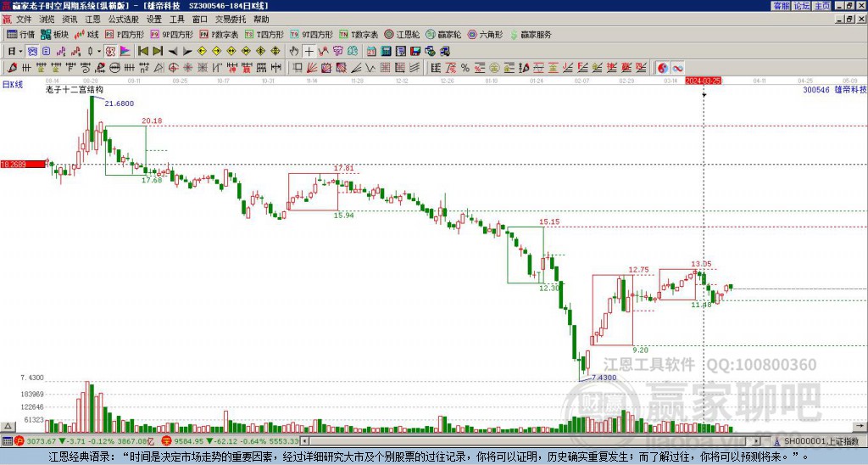The height and width of the screenshot is (465, 868).
Task: Click SH000001 上证指数 in status bar
Action: pyautogui.click(x=821, y=441)
